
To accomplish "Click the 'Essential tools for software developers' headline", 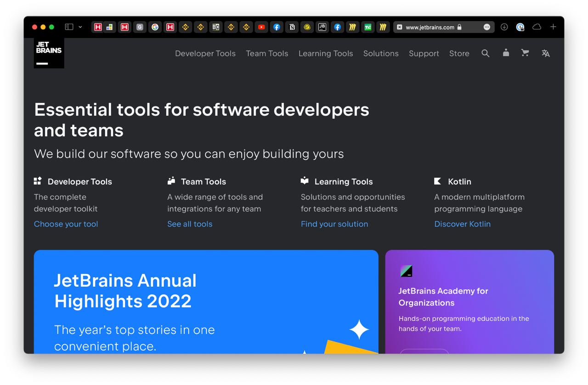I will tap(202, 120).
